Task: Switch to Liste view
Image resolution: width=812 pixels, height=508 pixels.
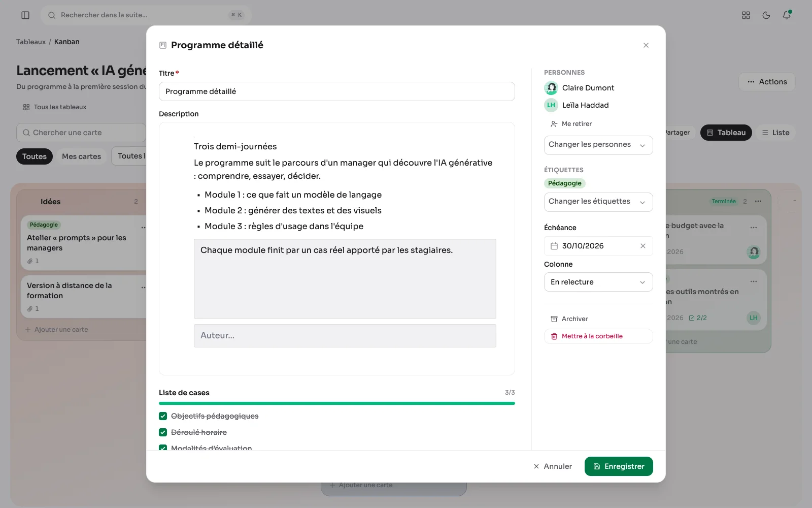Action: click(x=775, y=133)
